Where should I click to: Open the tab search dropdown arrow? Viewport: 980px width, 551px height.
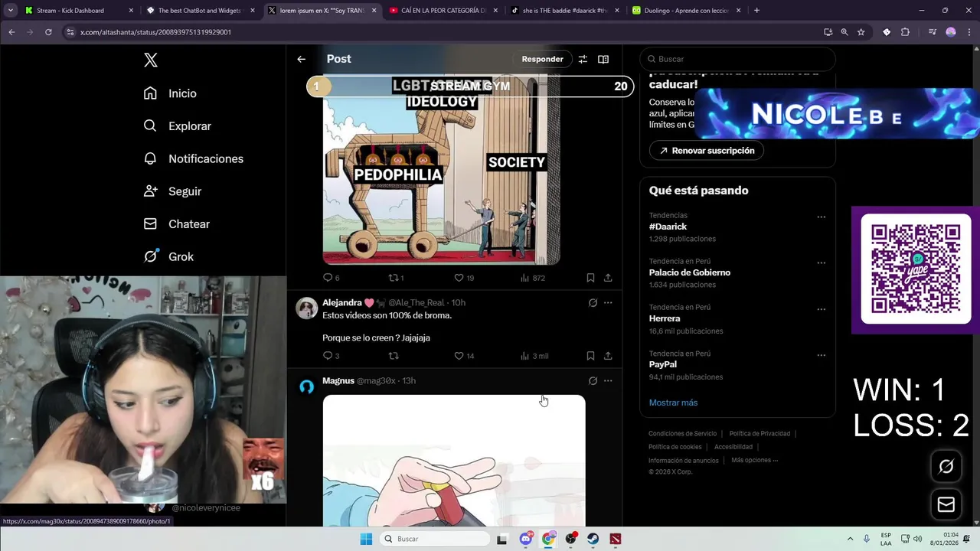11,11
